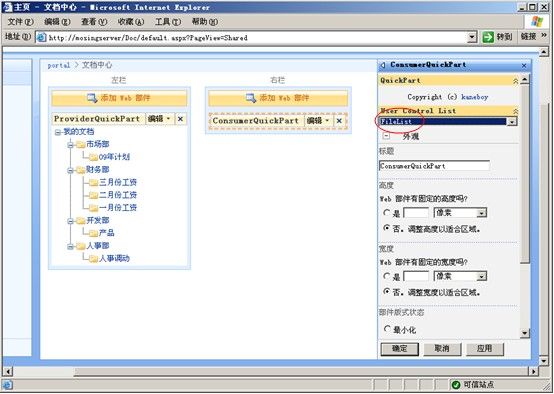Open the 编辑 menu in menu bar
The image size is (554, 394).
tap(57, 22)
